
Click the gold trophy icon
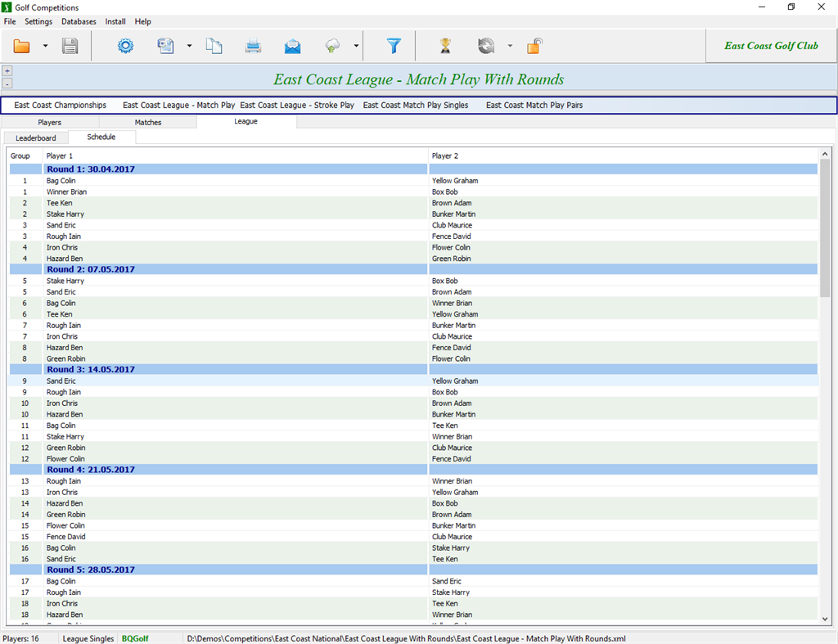[445, 47]
